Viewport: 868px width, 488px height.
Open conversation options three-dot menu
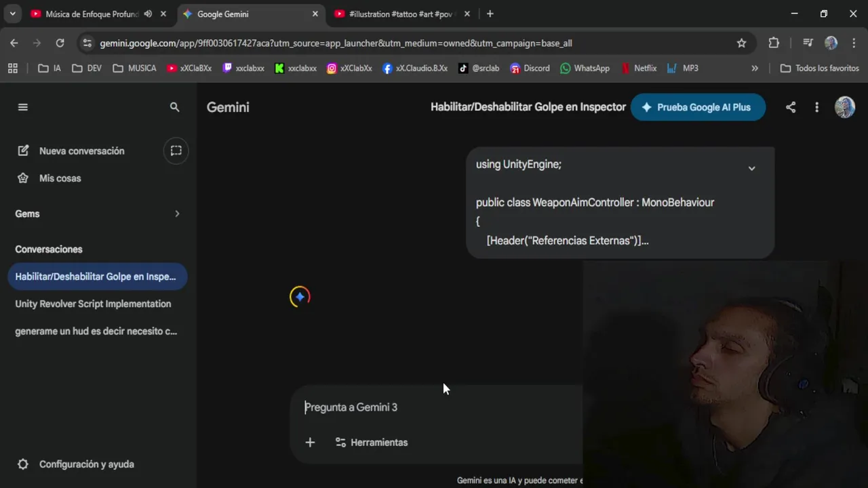point(816,107)
